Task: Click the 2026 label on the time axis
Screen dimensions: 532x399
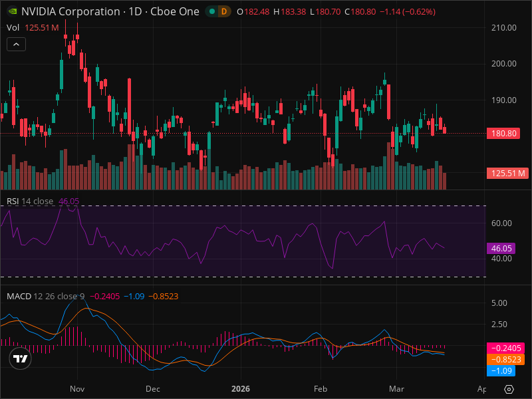Action: tap(241, 389)
